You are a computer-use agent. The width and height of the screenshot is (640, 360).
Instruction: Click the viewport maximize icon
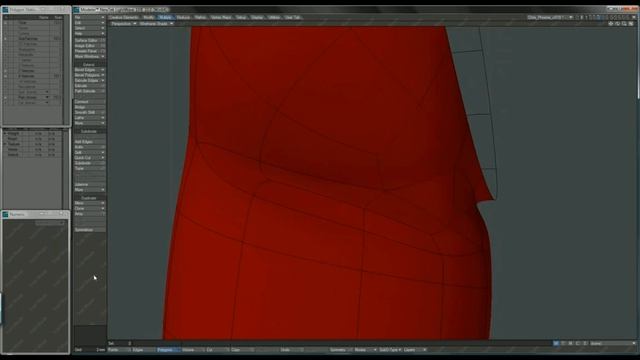click(631, 24)
